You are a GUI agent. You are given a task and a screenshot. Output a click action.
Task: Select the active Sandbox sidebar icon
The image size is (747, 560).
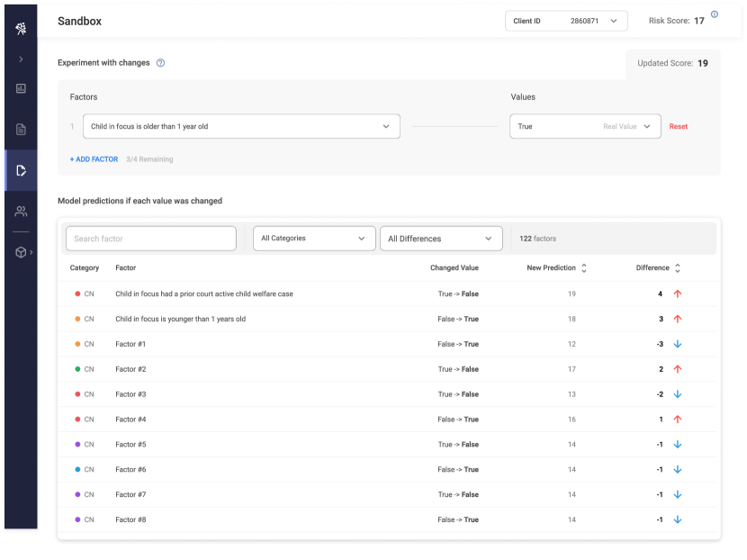coord(21,170)
